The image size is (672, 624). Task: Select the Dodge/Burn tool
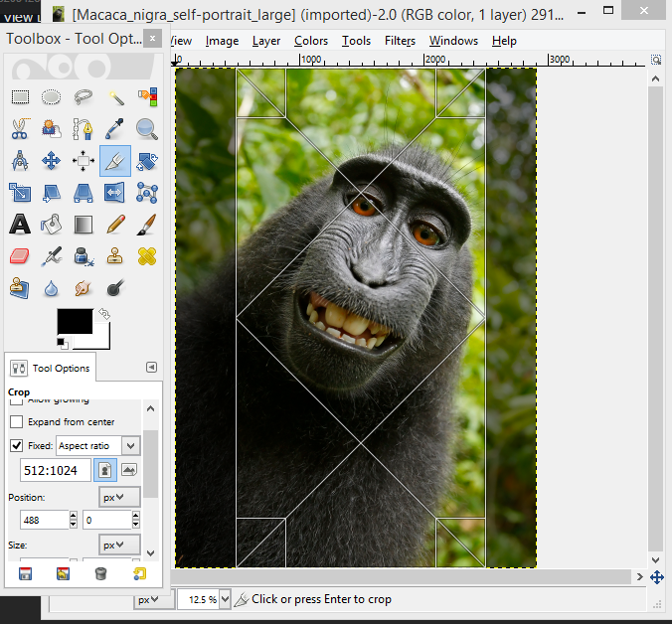pyautogui.click(x=115, y=288)
